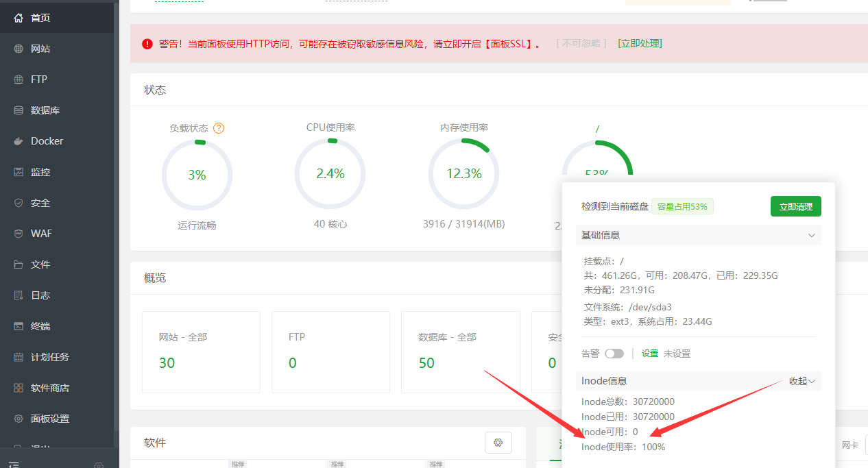Click 立即清理 clean now button

(x=796, y=206)
